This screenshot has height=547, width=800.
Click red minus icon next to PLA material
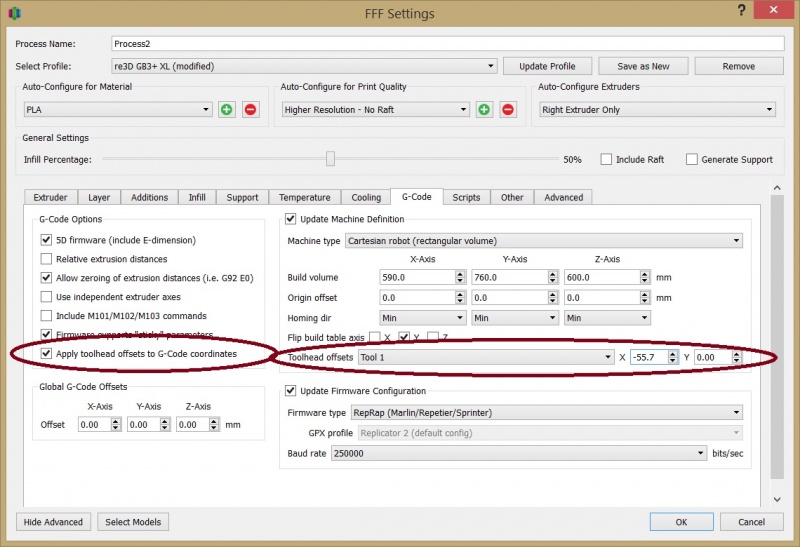(x=250, y=109)
